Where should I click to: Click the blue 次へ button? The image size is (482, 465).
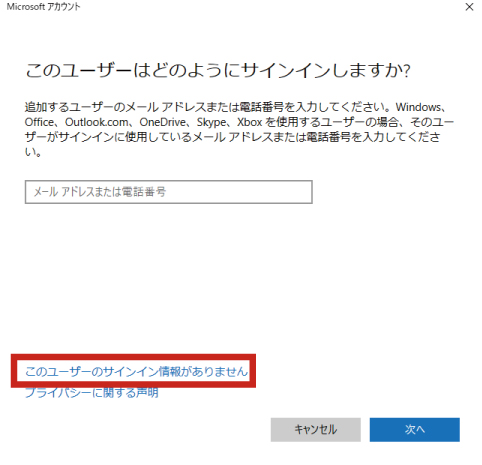point(414,429)
